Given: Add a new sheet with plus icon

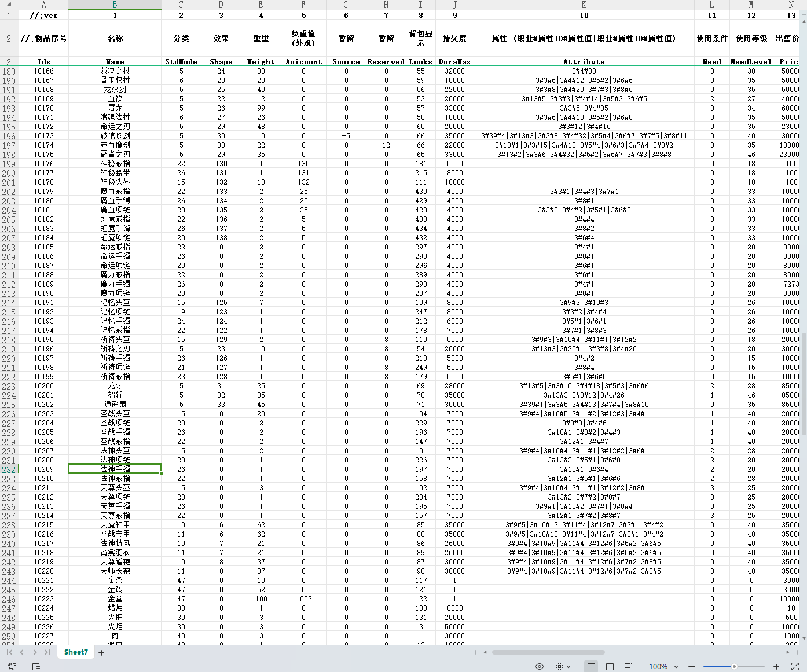Looking at the screenshot, I should 101,652.
